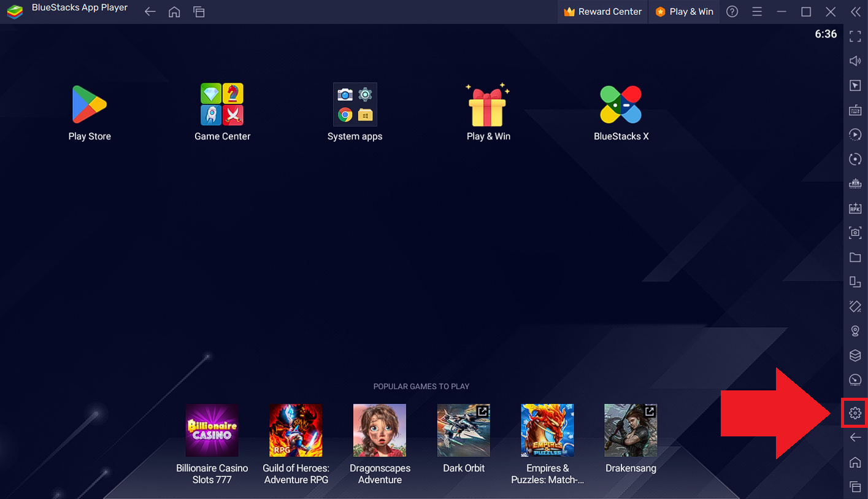Open BlueStacks Settings from the sidebar
The width and height of the screenshot is (868, 499).
tap(855, 413)
